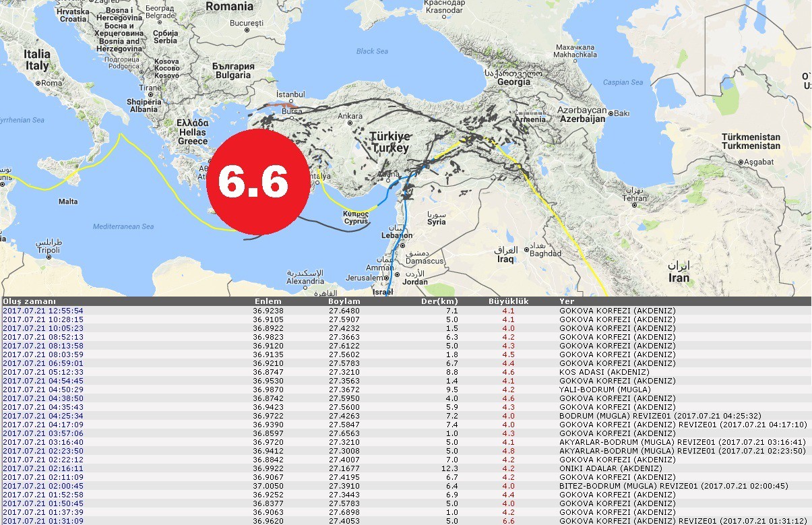This screenshot has width=812, height=525.
Task: Click the Black Sea label on the map
Action: point(372,51)
